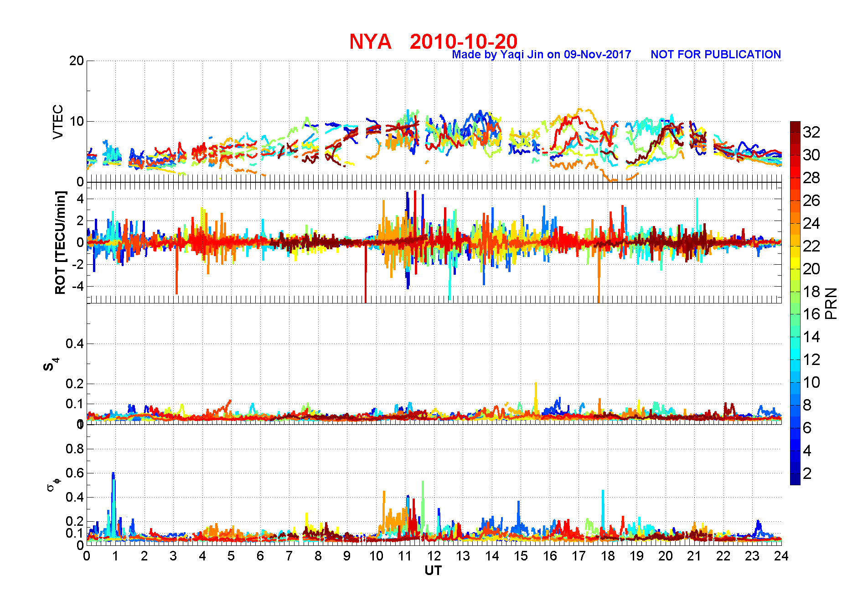868x606 pixels.
Task: Click UT axis tick label "13"
Action: [463, 556]
